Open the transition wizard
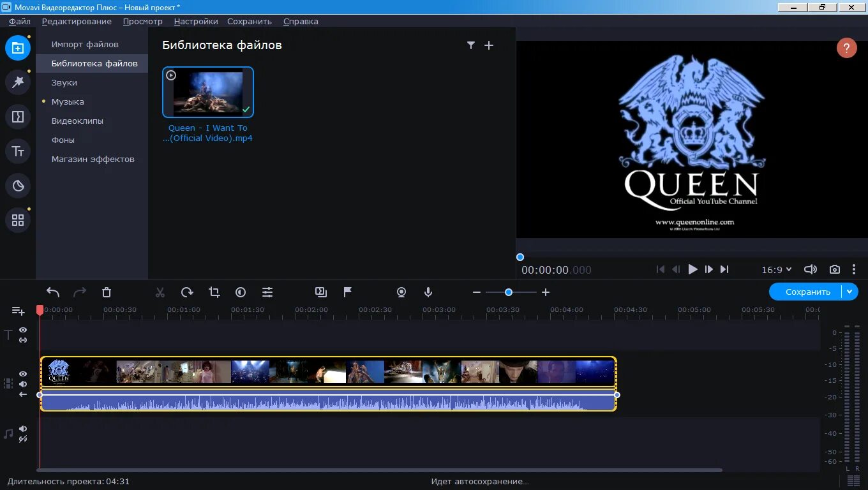Image resolution: width=868 pixels, height=490 pixels. (321, 292)
